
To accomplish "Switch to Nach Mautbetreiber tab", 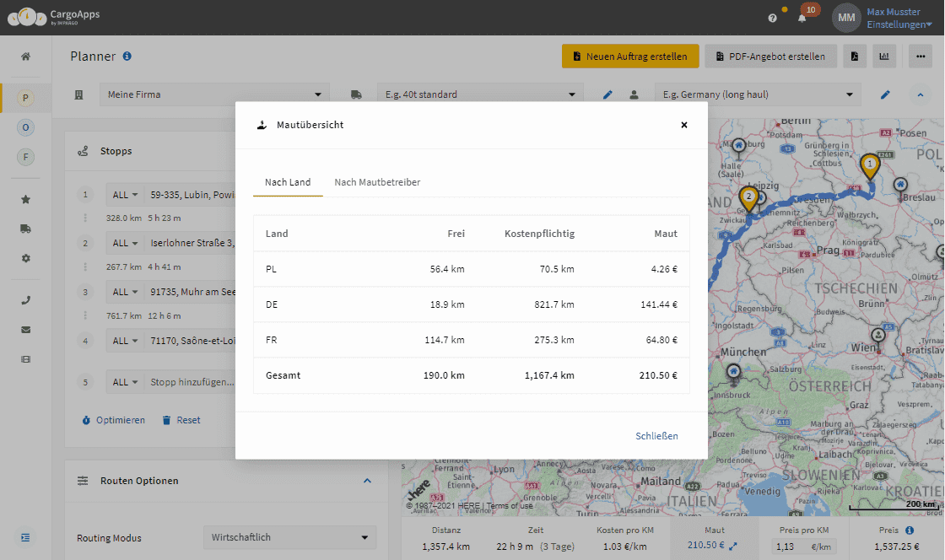I will click(377, 182).
